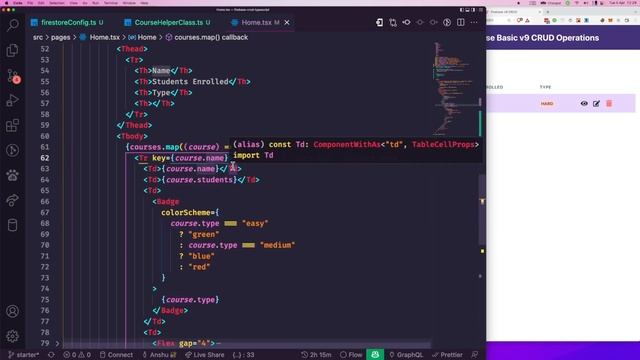Open the Explorer files view
This screenshot has height=360, width=640.
pos(13,50)
